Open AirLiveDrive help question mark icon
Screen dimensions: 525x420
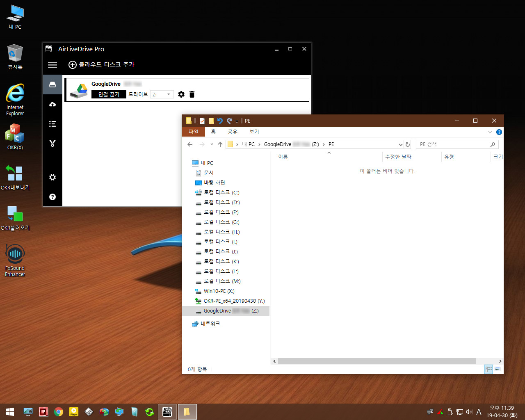pos(52,197)
